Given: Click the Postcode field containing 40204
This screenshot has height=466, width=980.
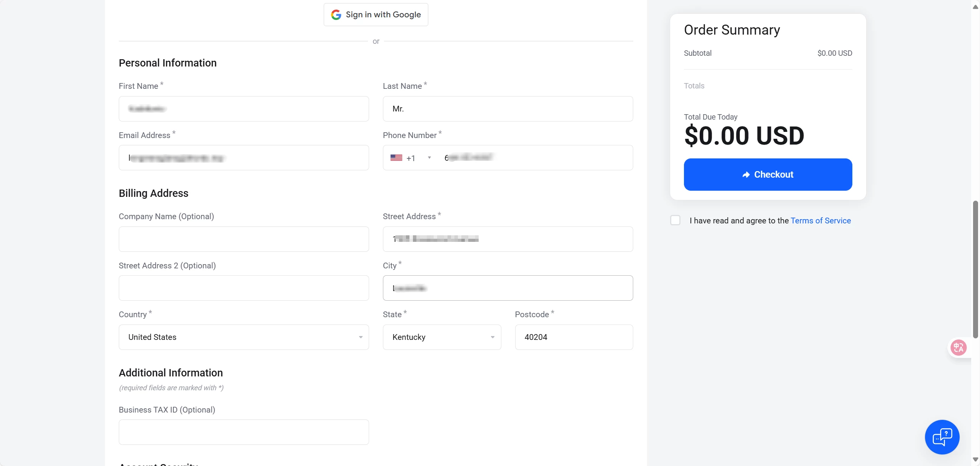Looking at the screenshot, I should [x=574, y=337].
